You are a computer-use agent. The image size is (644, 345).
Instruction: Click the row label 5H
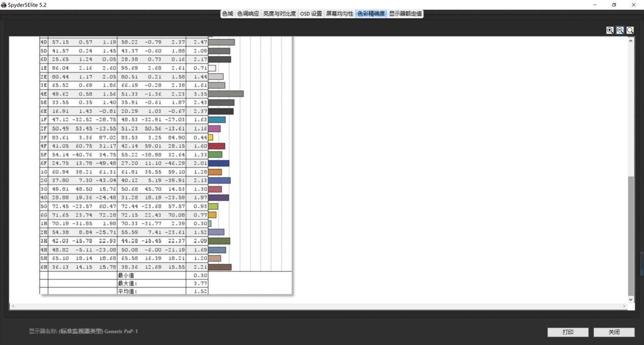44,258
